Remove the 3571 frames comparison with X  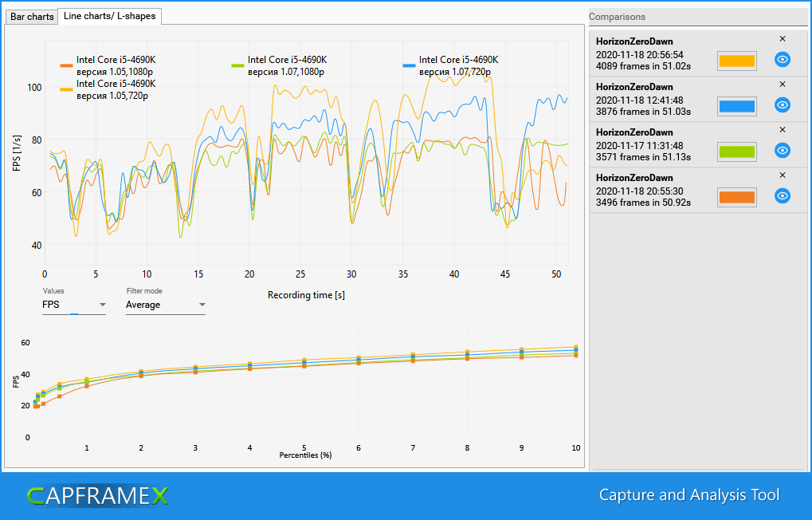point(783,130)
